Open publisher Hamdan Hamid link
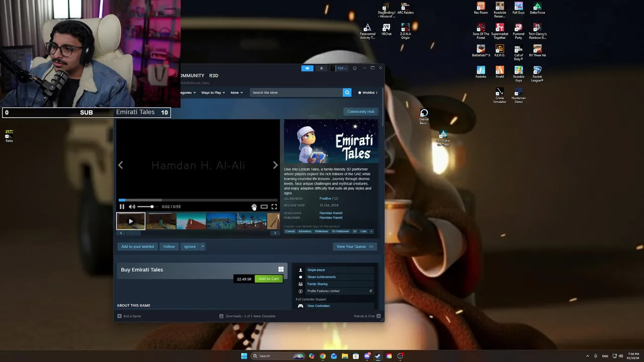The height and width of the screenshot is (362, 644). coord(331,218)
